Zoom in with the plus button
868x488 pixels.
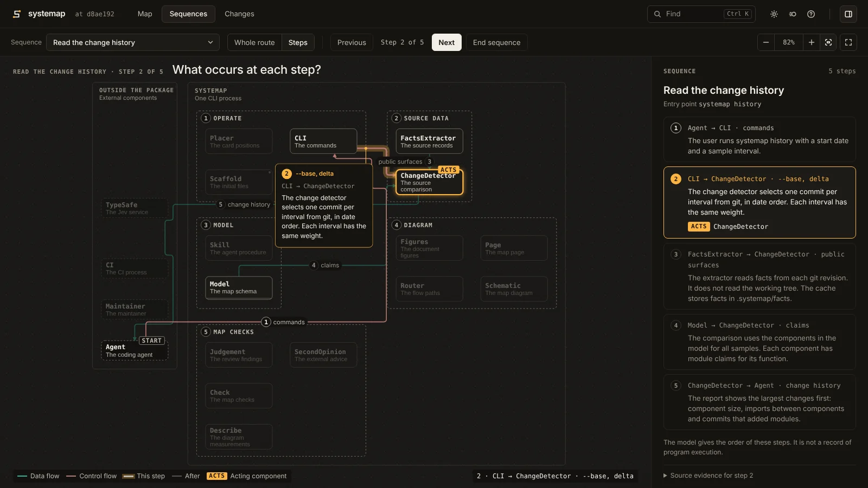812,42
